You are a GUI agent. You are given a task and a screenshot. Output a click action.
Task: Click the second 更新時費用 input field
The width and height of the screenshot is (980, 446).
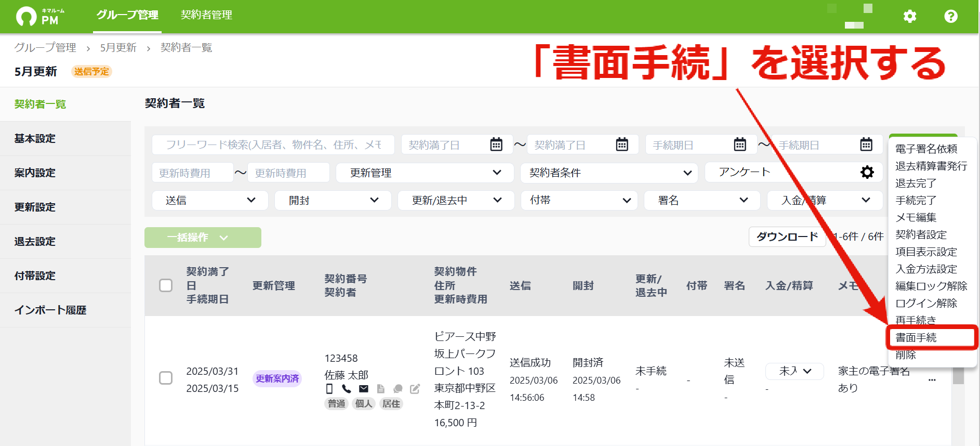coord(288,173)
